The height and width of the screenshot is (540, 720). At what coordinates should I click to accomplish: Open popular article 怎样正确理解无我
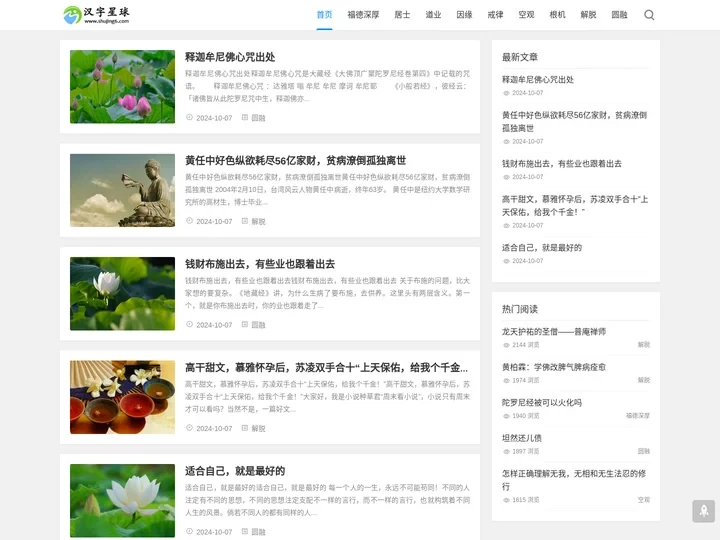click(x=574, y=480)
